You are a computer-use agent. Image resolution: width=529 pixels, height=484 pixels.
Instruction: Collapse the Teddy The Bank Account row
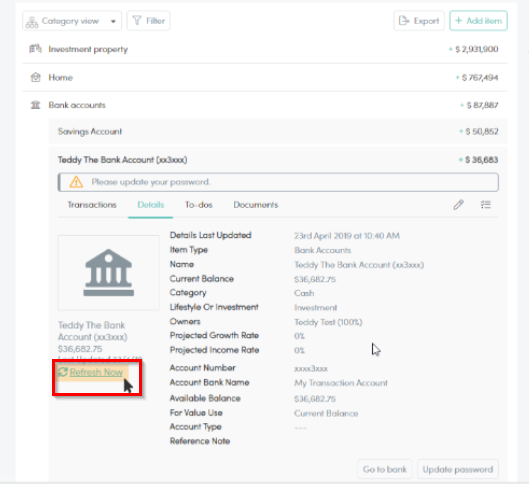pos(278,160)
